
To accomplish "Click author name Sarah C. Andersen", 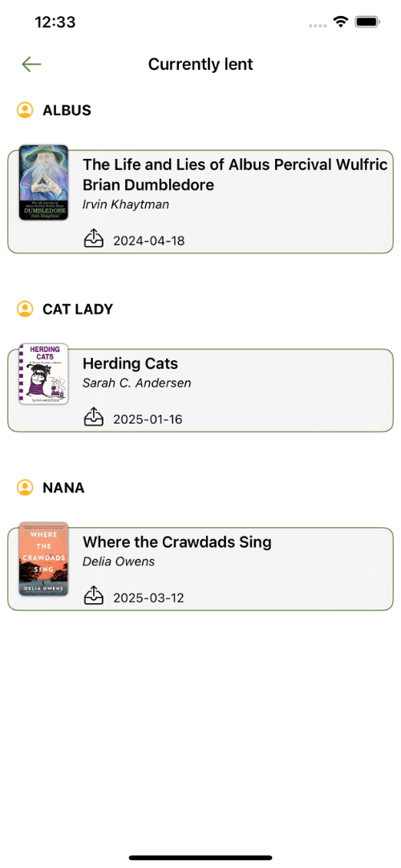I will point(136,383).
